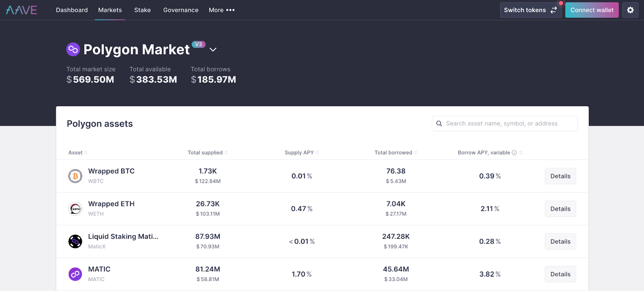Click MaticX borrow APY 0.28%

pyautogui.click(x=490, y=241)
